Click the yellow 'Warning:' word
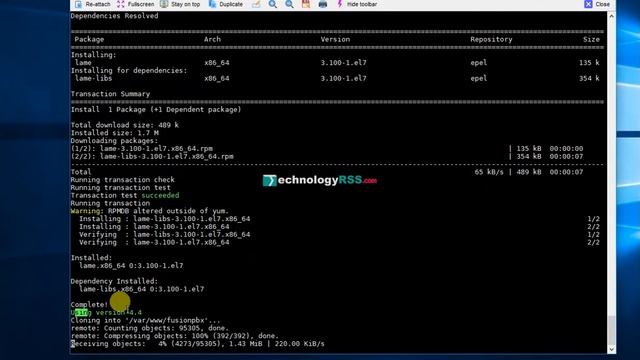 pos(87,211)
